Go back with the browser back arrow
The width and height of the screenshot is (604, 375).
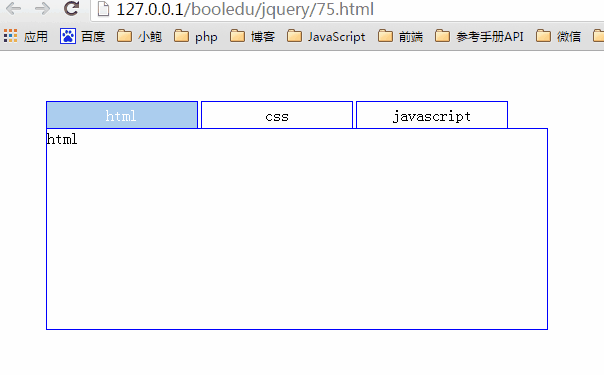(x=13, y=8)
